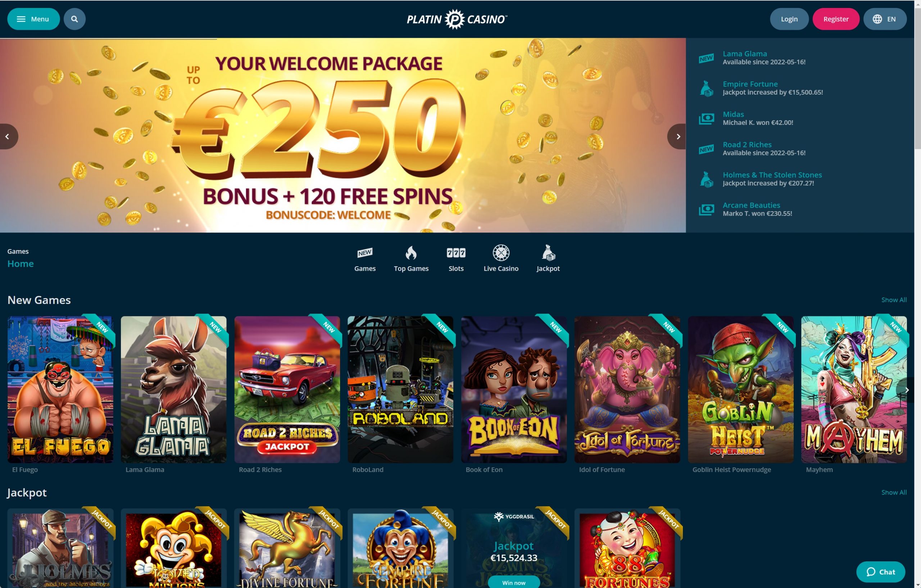Image resolution: width=921 pixels, height=588 pixels.
Task: Open the Goblin Heist Powernudge thumbnail
Action: tap(740, 389)
